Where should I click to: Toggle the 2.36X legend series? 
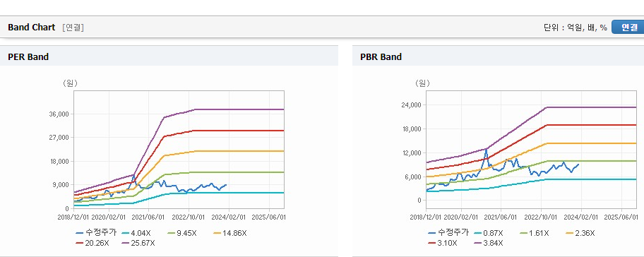coord(580,233)
